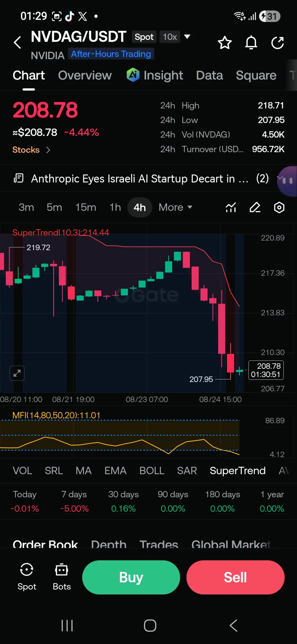Tap the red Sell button
The image size is (297, 644).
tap(235, 577)
